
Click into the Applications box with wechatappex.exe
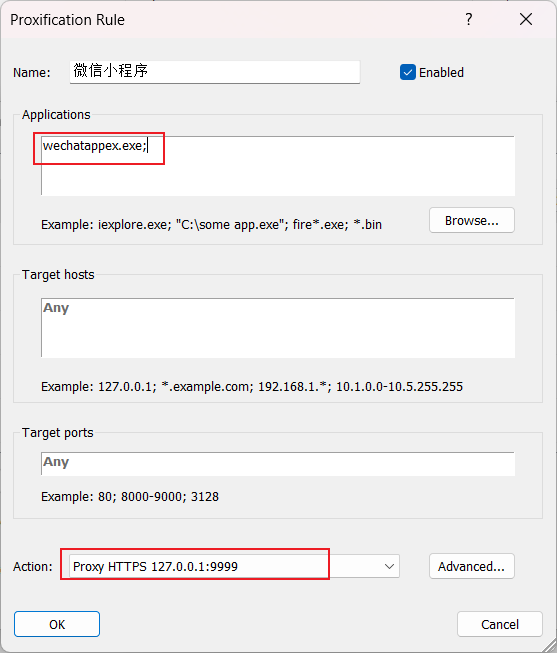tap(278, 166)
